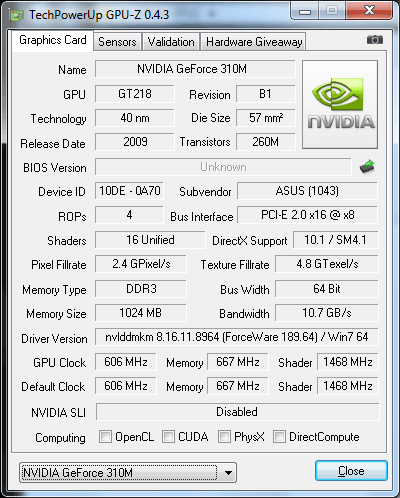Open the Validation tab
The width and height of the screenshot is (400, 498).
tap(171, 42)
